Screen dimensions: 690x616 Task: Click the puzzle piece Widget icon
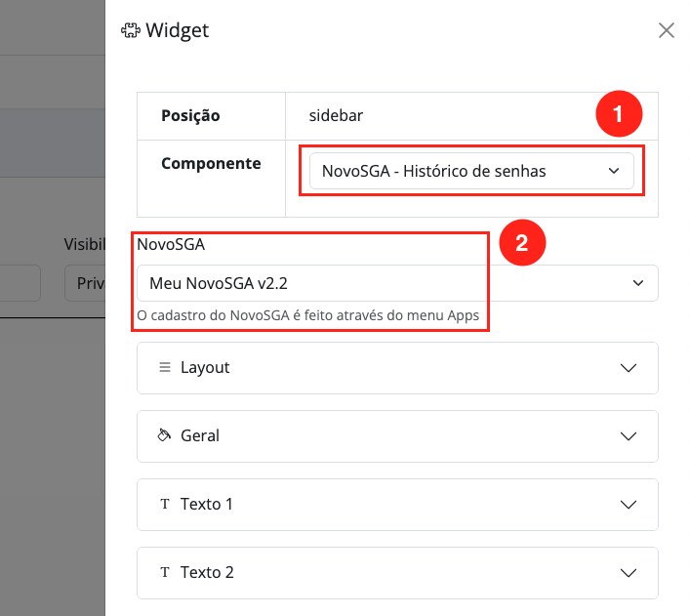pos(130,30)
